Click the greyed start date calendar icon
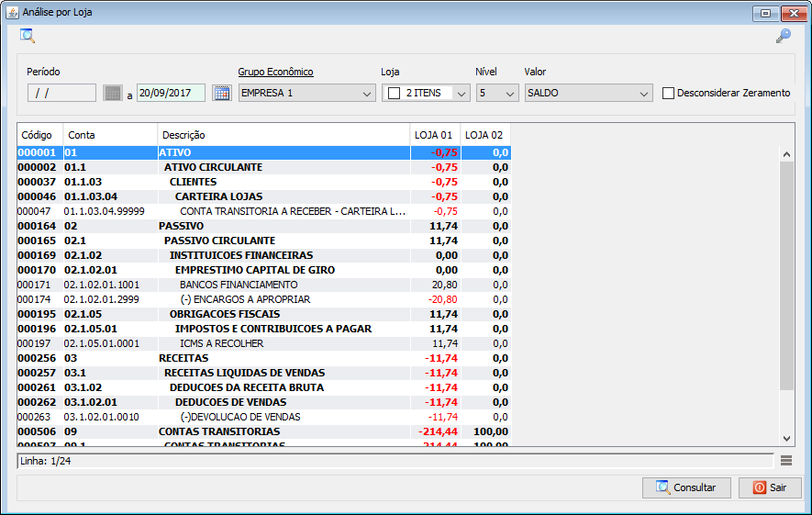The image size is (812, 515). point(112,94)
